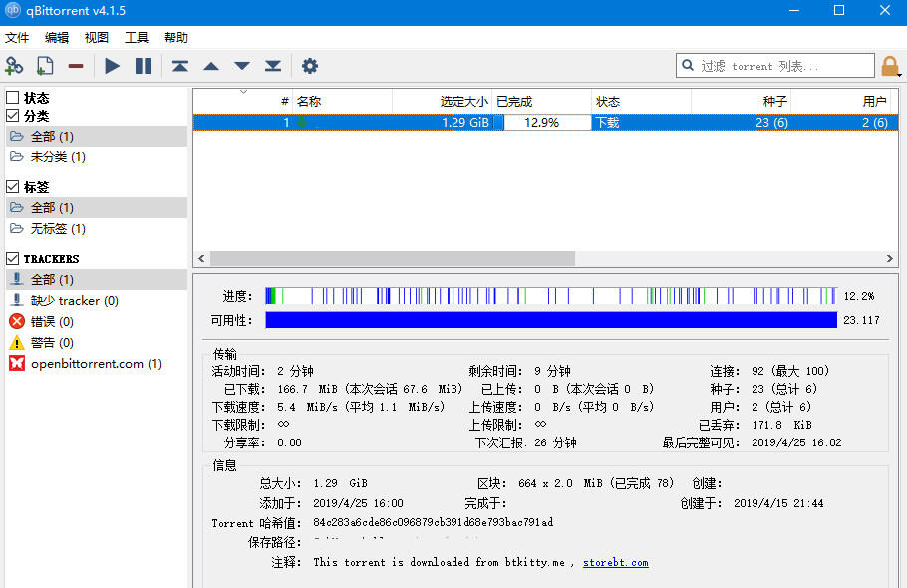Open the 帮助 menu

point(176,38)
